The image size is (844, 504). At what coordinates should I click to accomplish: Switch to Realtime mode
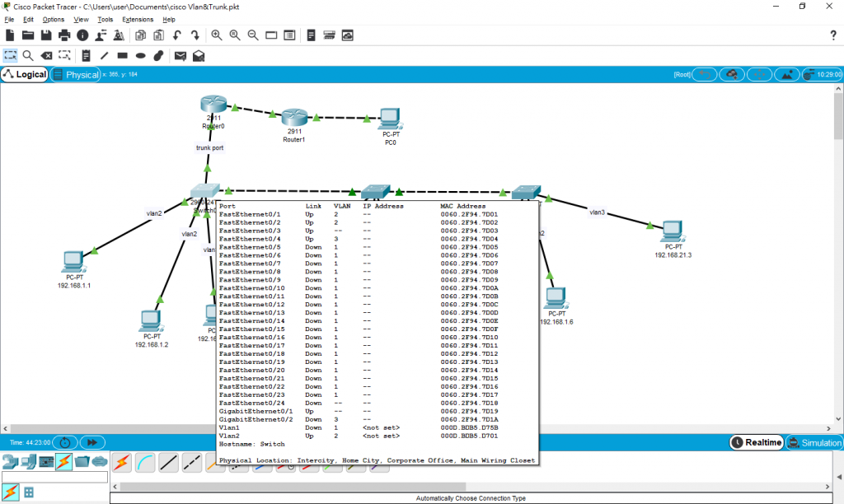[x=757, y=442]
